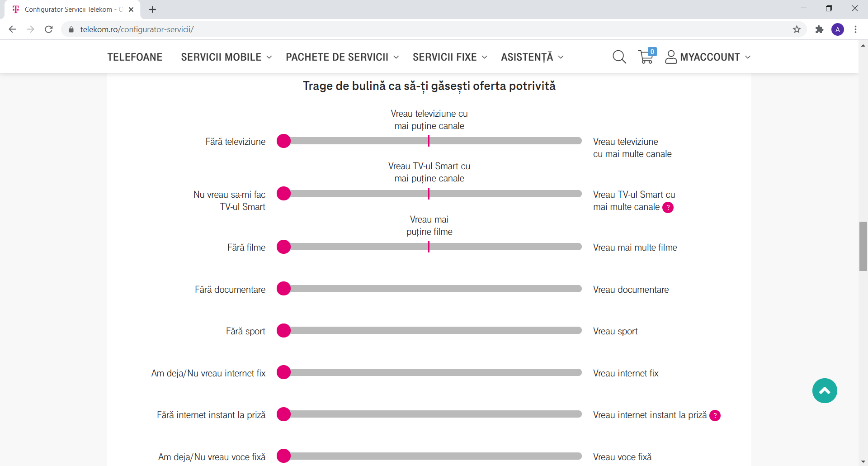This screenshot has width=868, height=466.
Task: Click the scroll-to-top arrow button
Action: click(824, 390)
